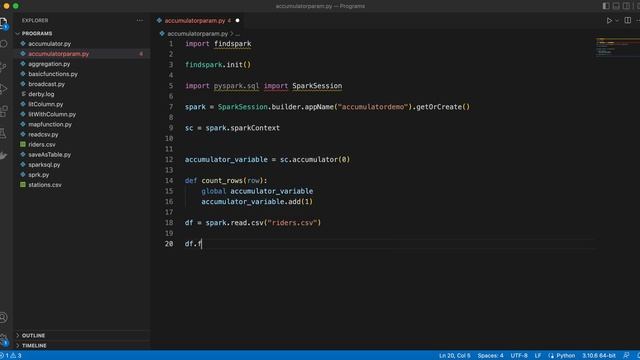The height and width of the screenshot is (360, 640).
Task: Click Spaces: 4 indentation setting
Action: click(490, 356)
